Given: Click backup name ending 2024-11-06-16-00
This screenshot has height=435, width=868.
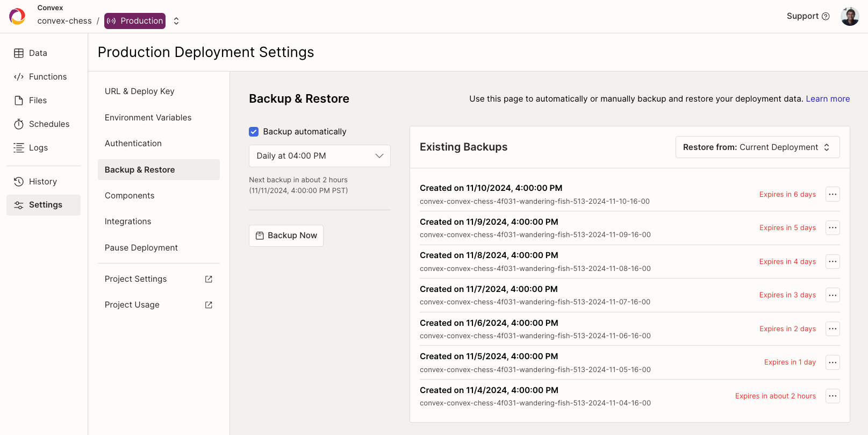Looking at the screenshot, I should click(535, 336).
